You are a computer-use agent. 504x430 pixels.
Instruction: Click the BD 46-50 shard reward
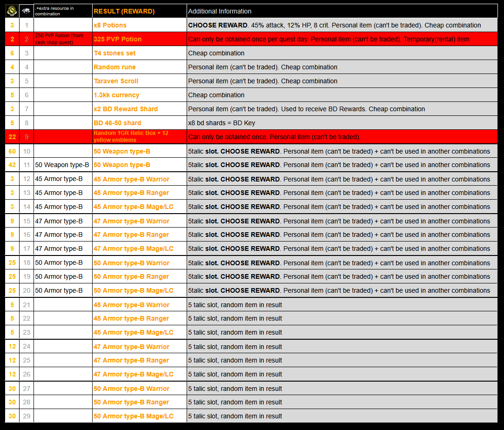[x=117, y=123]
